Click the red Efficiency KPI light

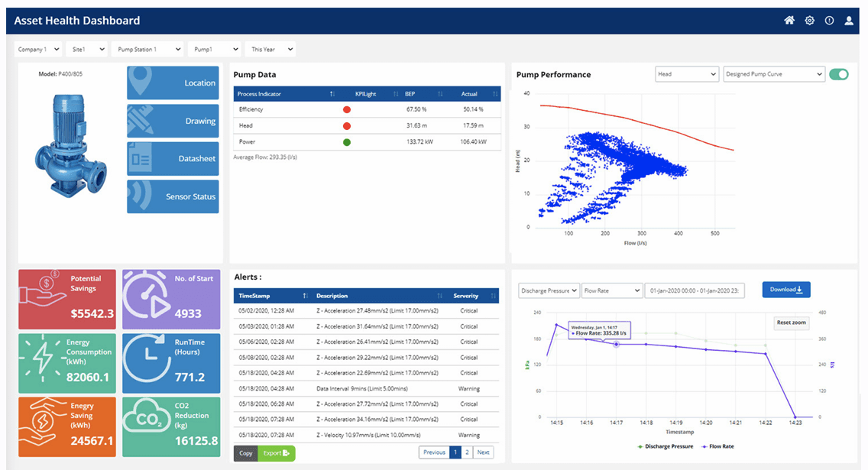coord(346,109)
